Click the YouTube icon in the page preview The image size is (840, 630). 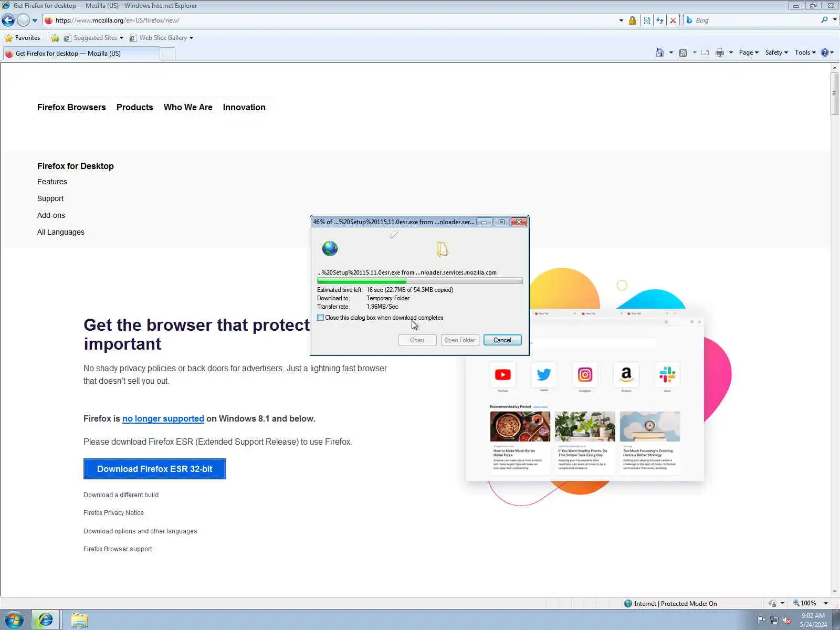point(502,374)
